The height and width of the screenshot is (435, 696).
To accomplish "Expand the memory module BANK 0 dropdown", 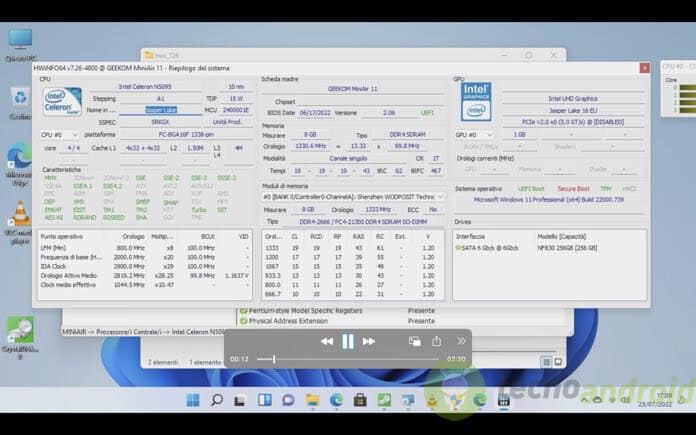I will pyautogui.click(x=351, y=197).
